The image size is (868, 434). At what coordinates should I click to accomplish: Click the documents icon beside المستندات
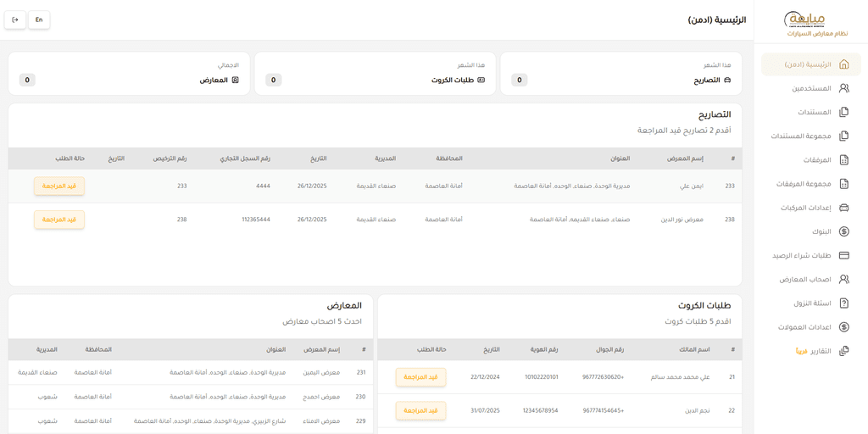tap(843, 112)
